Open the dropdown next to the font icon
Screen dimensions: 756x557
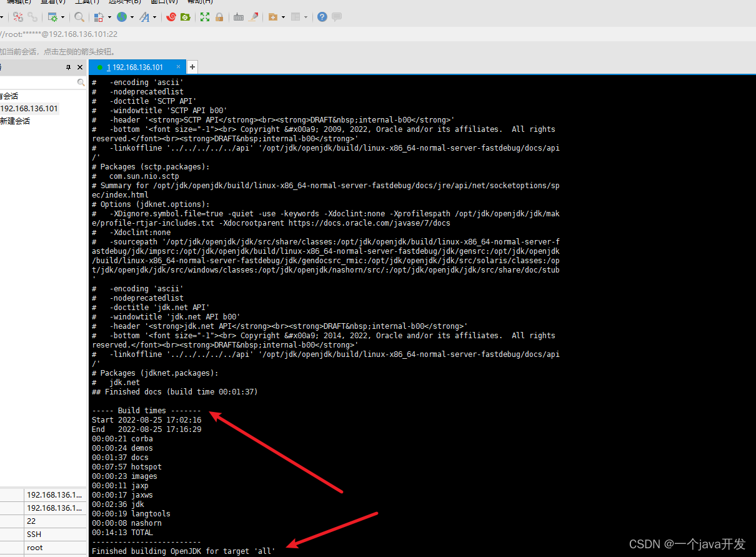[156, 17]
